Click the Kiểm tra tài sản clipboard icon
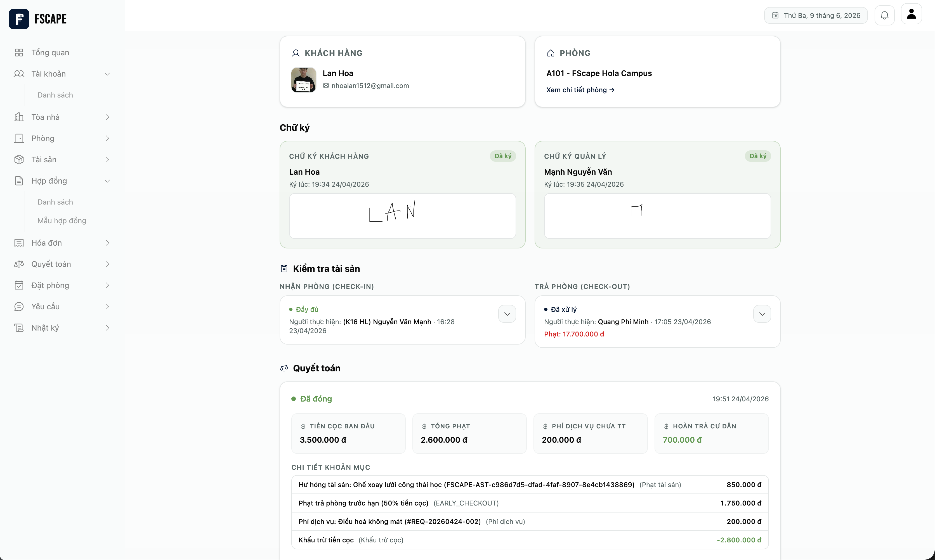 pos(284,269)
